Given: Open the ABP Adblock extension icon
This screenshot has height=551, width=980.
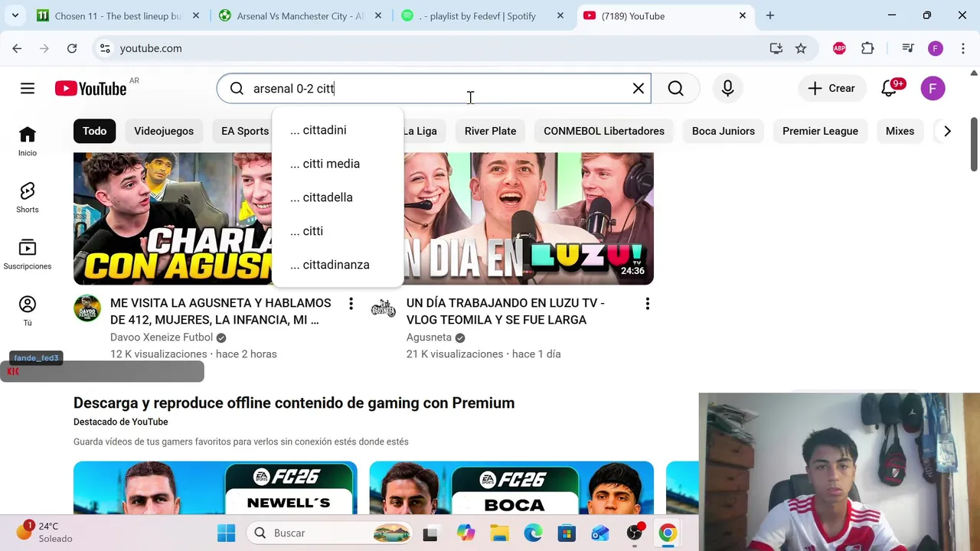Looking at the screenshot, I should (839, 48).
